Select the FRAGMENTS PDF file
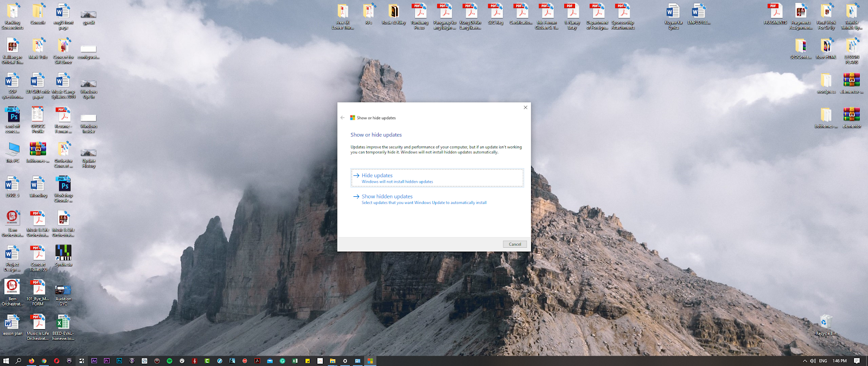The height and width of the screenshot is (366, 868). (x=775, y=14)
